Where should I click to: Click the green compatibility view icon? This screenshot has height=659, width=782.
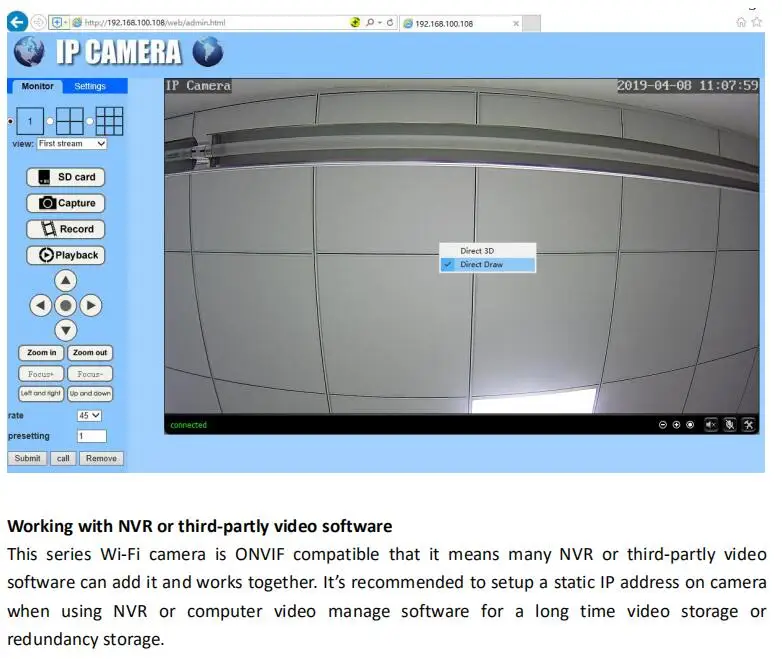click(x=355, y=22)
